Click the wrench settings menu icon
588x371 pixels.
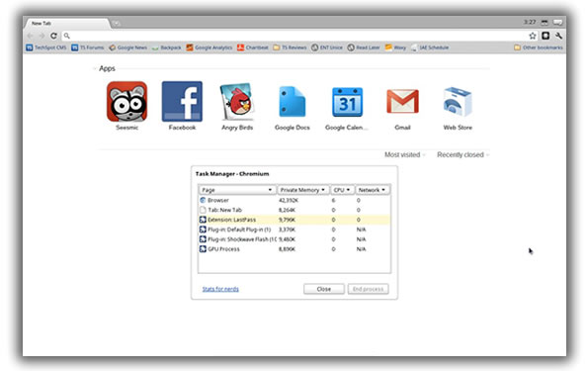click(558, 36)
